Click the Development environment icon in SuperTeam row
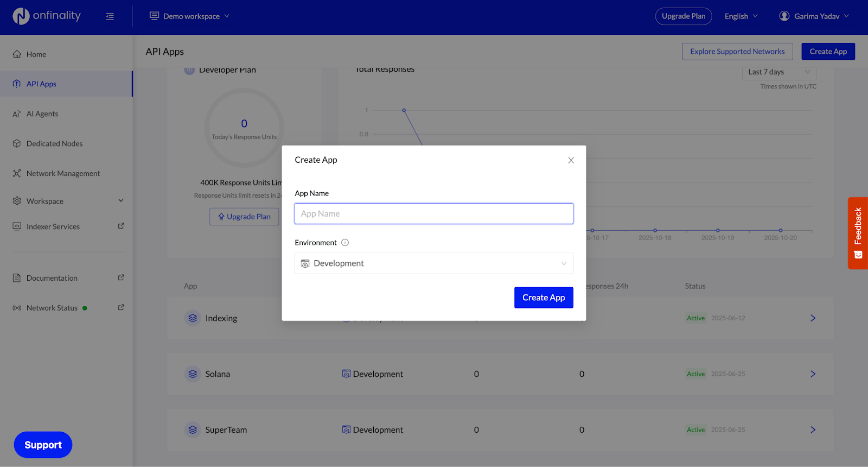This screenshot has width=868, height=467. click(x=346, y=430)
